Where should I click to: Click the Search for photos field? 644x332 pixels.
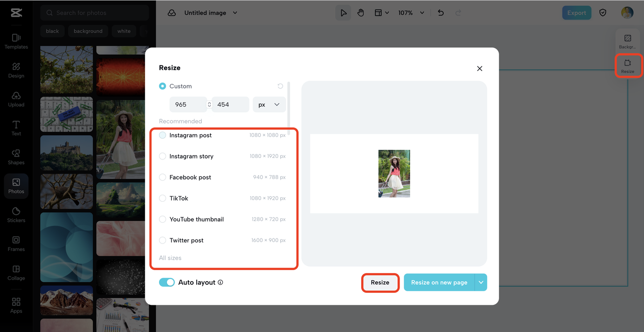coord(95,13)
